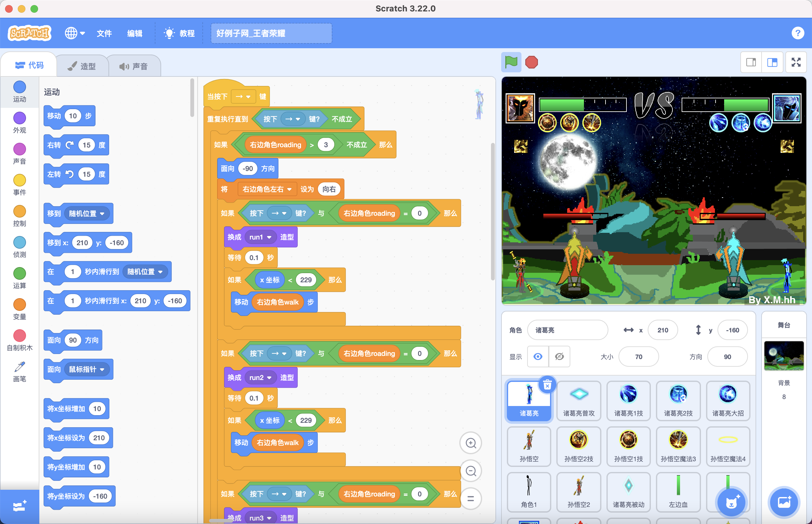Click the red stop sign button
Viewport: 812px width, 524px height.
(531, 62)
